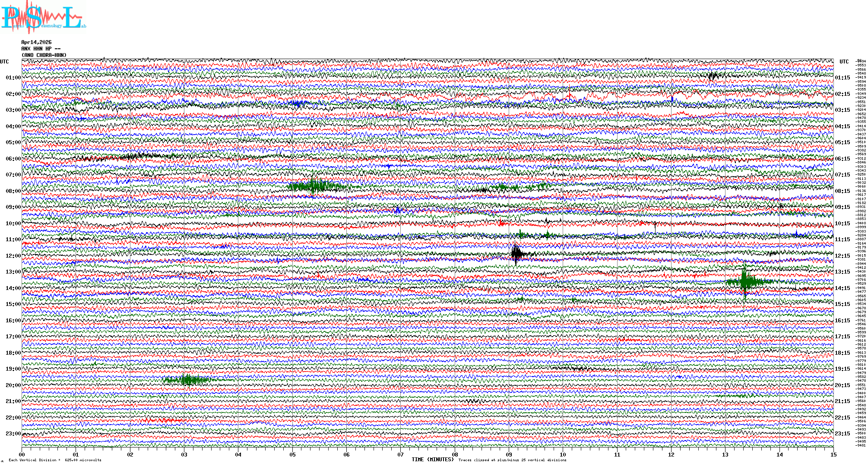This screenshot has height=466, width=868.
Task: Click the PSL seismology lab logo
Action: tap(43, 17)
